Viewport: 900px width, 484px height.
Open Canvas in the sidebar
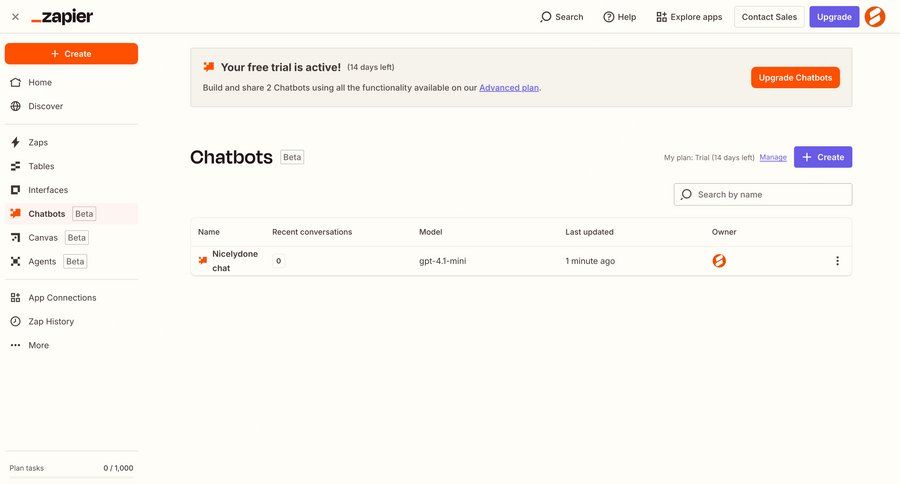click(x=71, y=238)
